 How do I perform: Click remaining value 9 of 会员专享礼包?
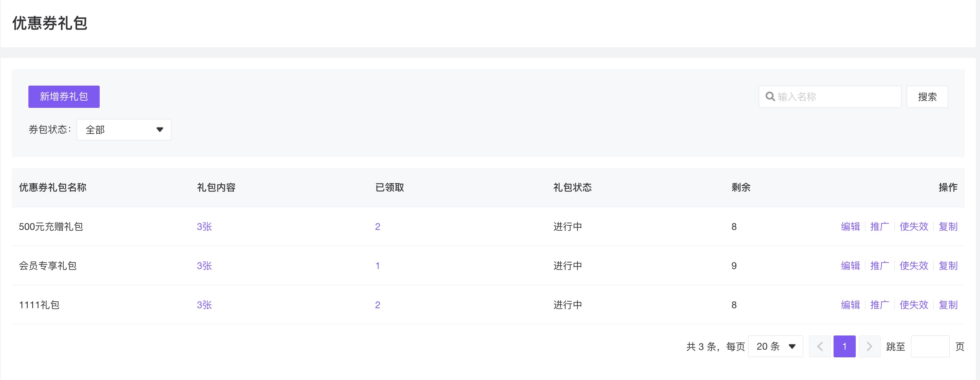click(734, 266)
